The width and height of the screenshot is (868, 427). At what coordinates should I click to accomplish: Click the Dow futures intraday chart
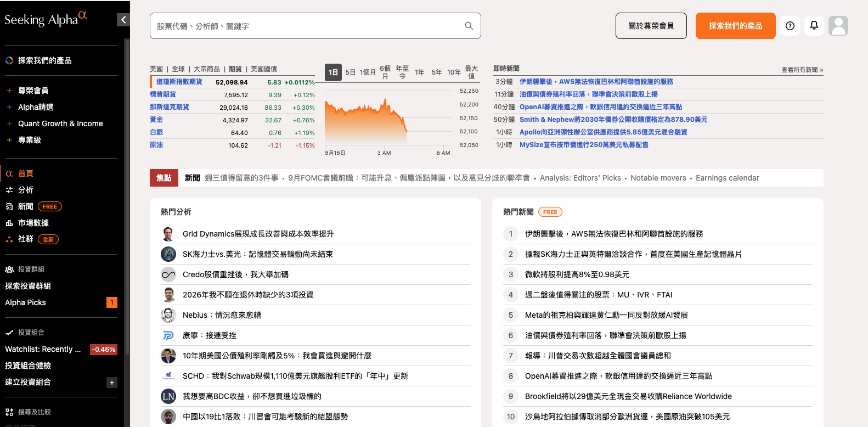click(x=387, y=118)
